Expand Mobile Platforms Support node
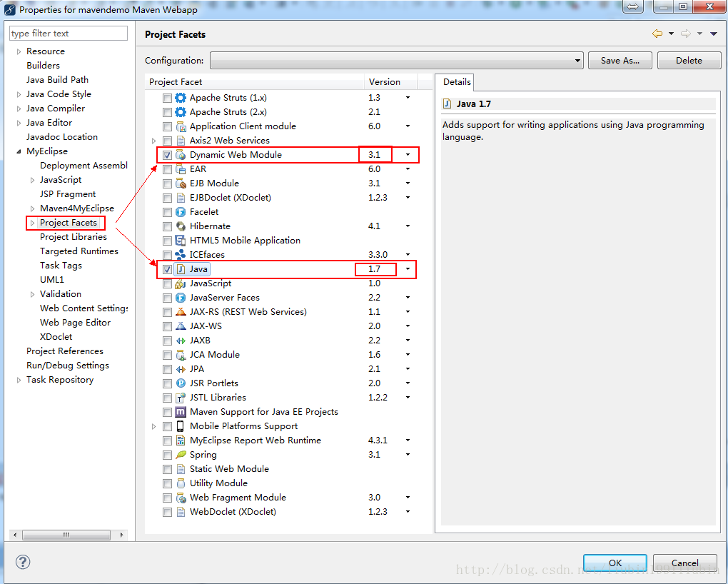Viewport: 728px width, 584px height. point(153,426)
